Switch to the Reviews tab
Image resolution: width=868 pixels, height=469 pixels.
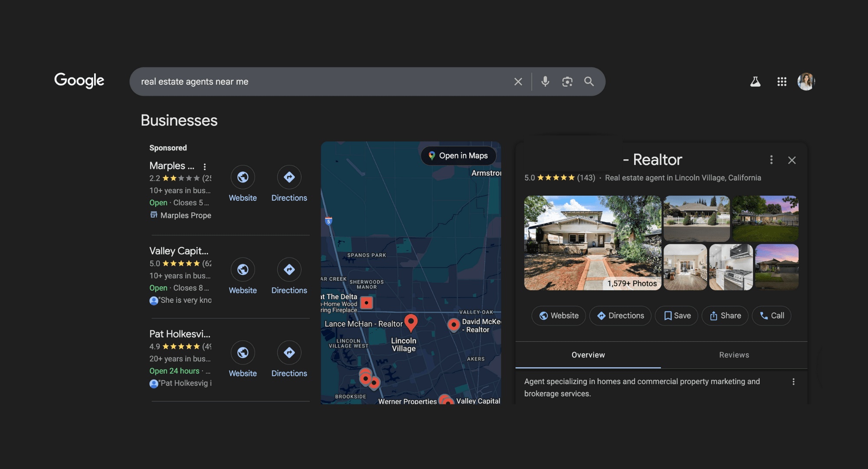(x=734, y=355)
